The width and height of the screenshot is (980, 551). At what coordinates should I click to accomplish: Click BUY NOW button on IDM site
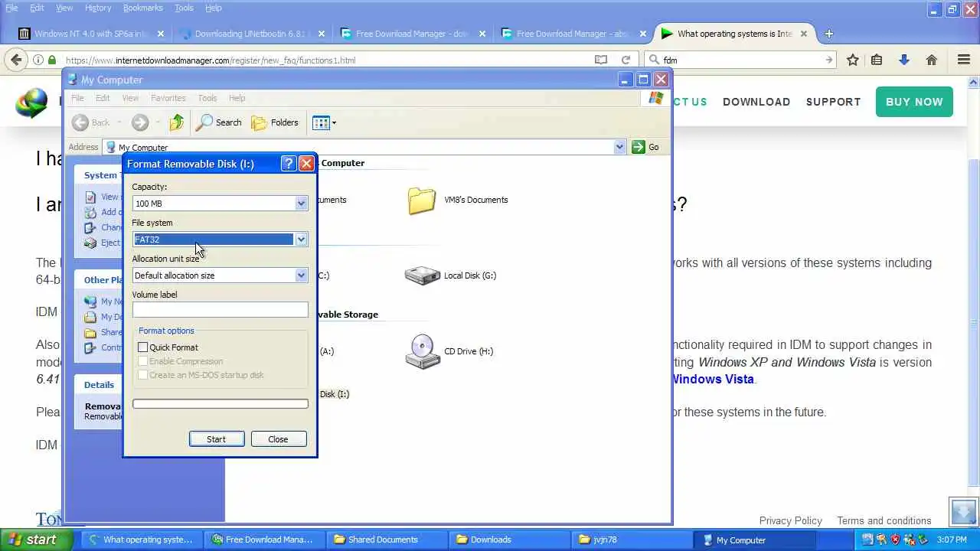914,102
